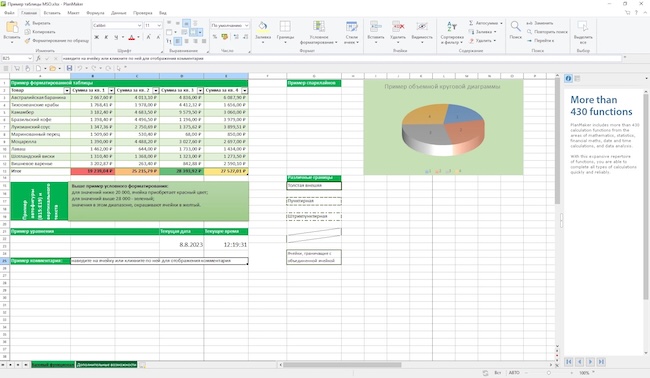
Task: Click the percent number format icon
Action: pyautogui.click(x=215, y=37)
